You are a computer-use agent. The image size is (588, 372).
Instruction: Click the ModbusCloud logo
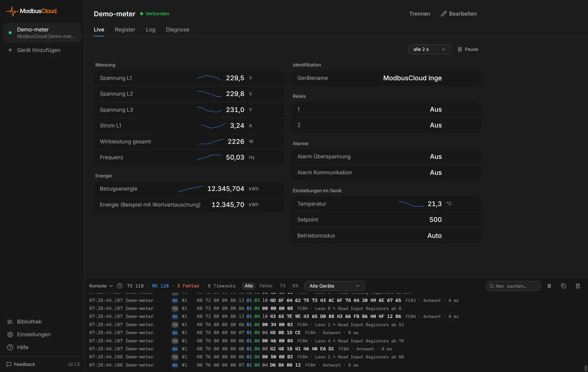click(32, 11)
